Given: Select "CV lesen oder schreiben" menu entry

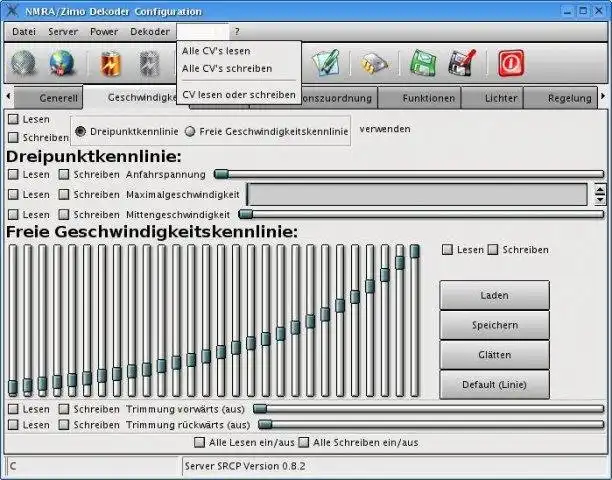Looking at the screenshot, I should coord(239,95).
